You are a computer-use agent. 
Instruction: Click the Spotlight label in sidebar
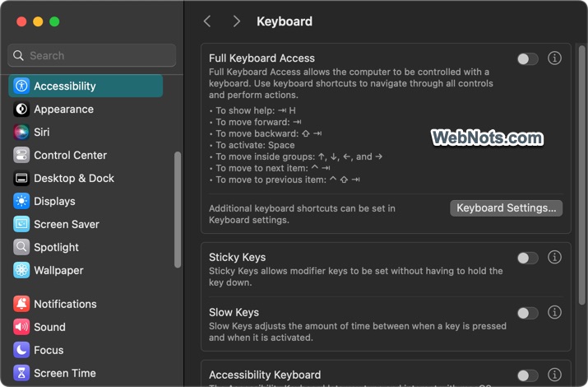pyautogui.click(x=56, y=247)
